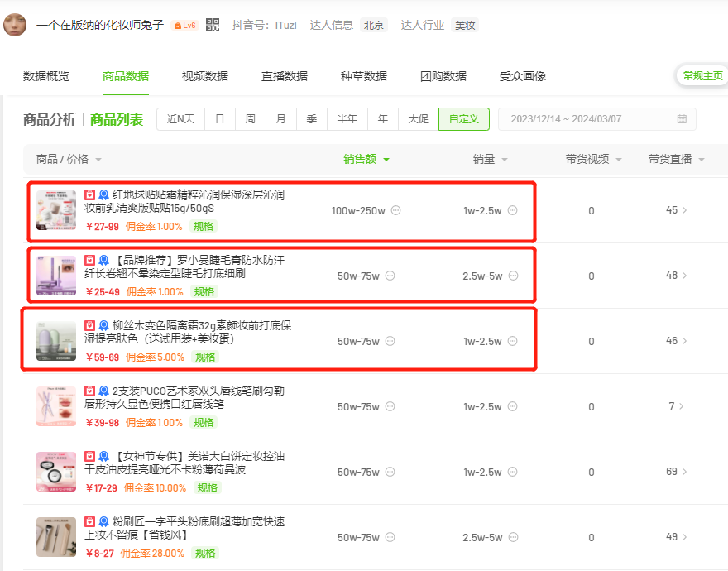Click info icon beside 柳丝木 50w-75w sales
This screenshot has height=571, width=728.
coord(390,341)
